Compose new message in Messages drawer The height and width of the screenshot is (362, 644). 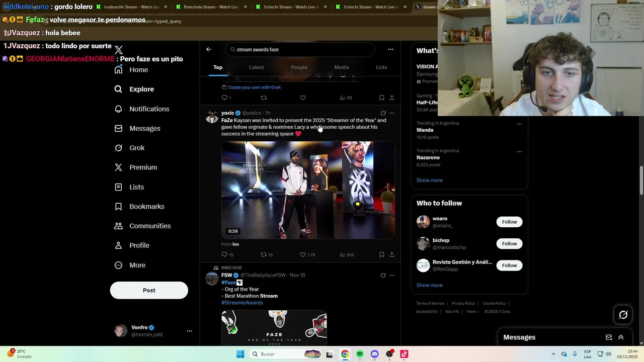609,337
